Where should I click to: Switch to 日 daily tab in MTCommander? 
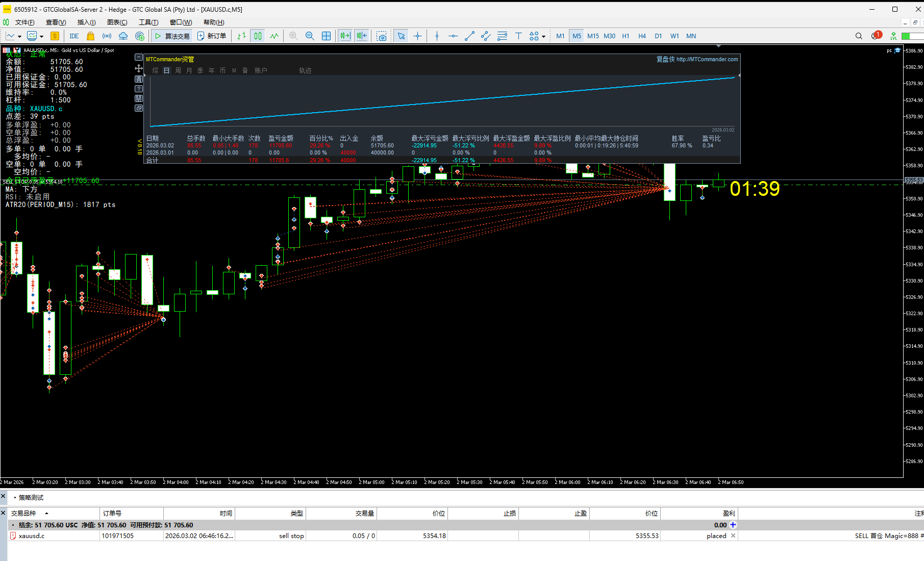[167, 70]
